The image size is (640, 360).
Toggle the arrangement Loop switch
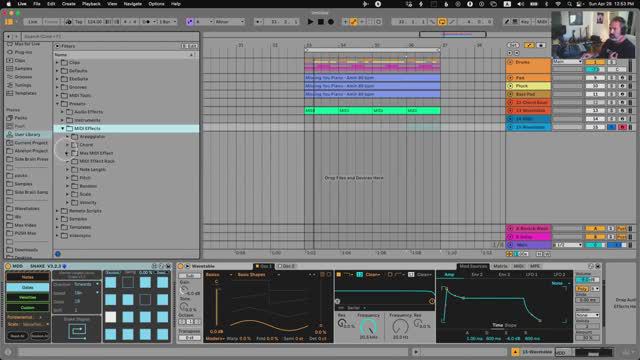point(442,22)
